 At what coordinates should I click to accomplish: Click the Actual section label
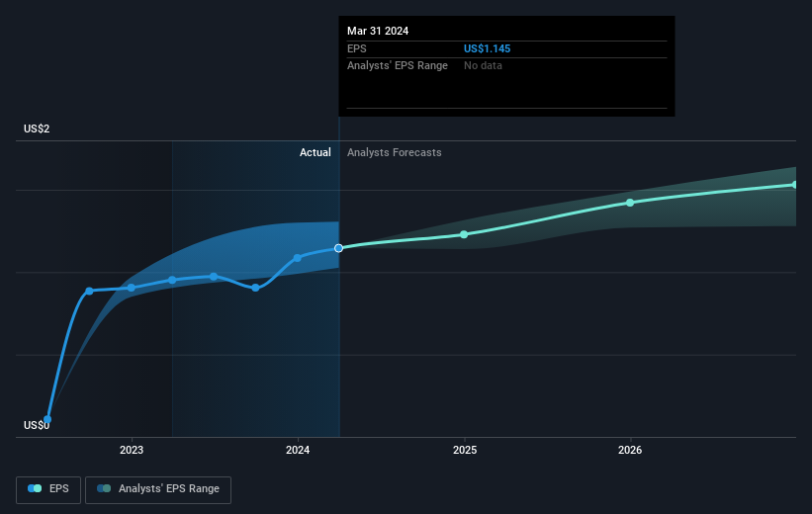pos(315,152)
